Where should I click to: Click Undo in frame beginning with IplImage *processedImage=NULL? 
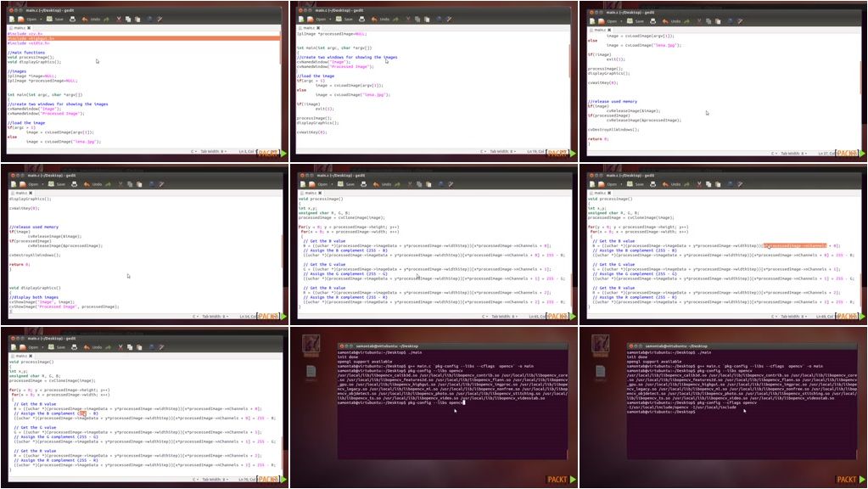(381, 20)
